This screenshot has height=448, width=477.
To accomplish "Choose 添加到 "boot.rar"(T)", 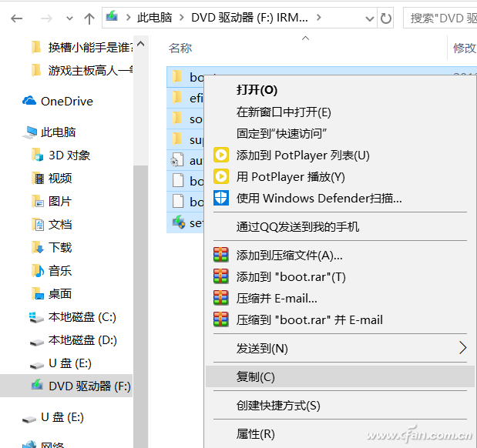I will 291,277.
